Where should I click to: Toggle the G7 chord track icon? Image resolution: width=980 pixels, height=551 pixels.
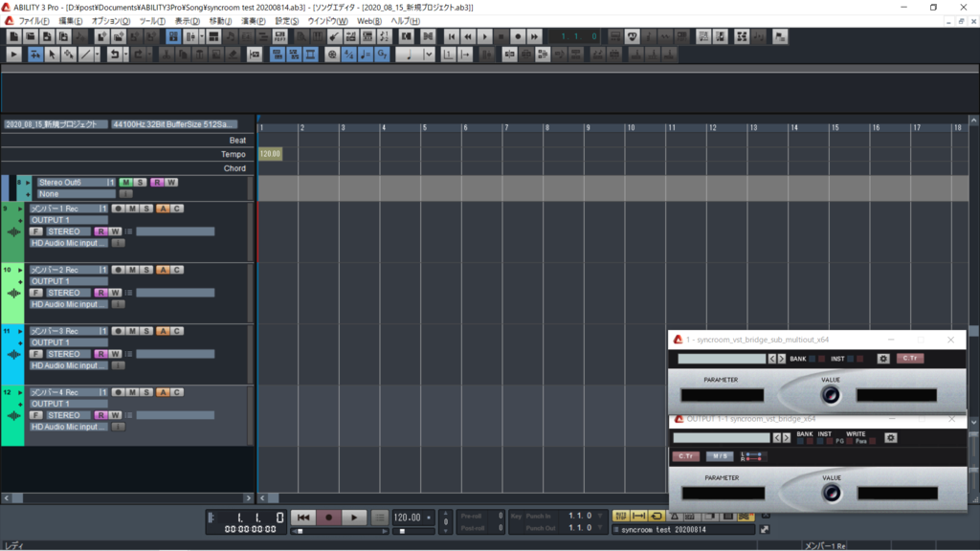coord(383,55)
